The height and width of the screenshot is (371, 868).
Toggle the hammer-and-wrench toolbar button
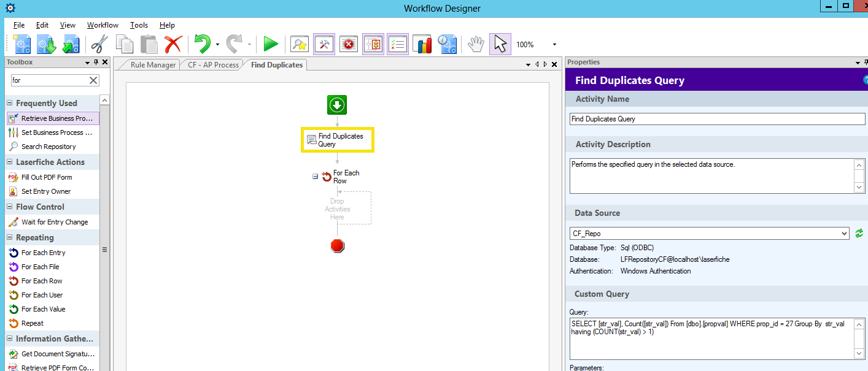click(x=324, y=44)
